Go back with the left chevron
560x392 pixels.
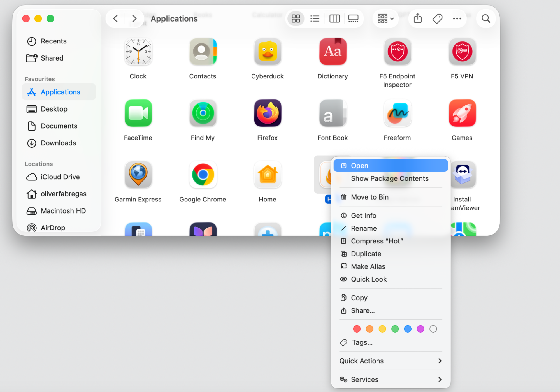tap(115, 19)
